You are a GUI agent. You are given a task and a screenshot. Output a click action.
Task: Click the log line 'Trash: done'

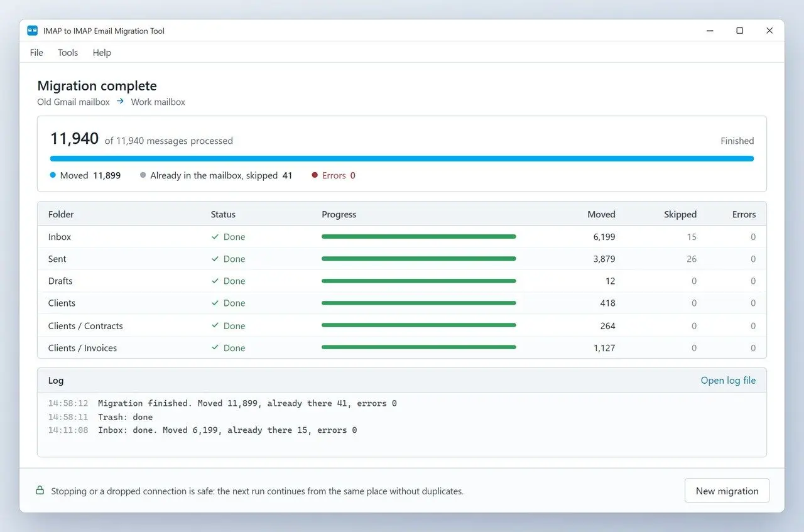click(126, 416)
